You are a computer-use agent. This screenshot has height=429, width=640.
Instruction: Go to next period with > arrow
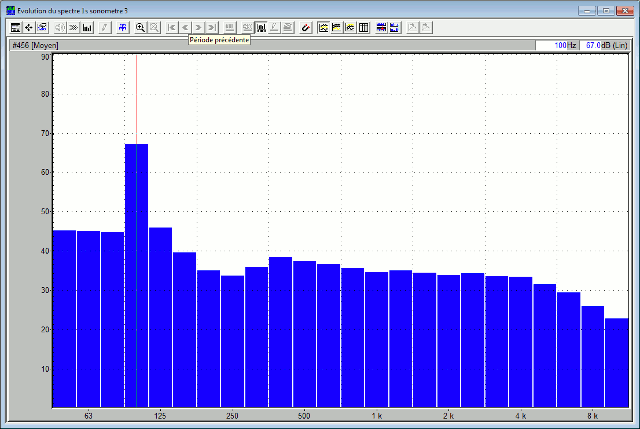198,27
